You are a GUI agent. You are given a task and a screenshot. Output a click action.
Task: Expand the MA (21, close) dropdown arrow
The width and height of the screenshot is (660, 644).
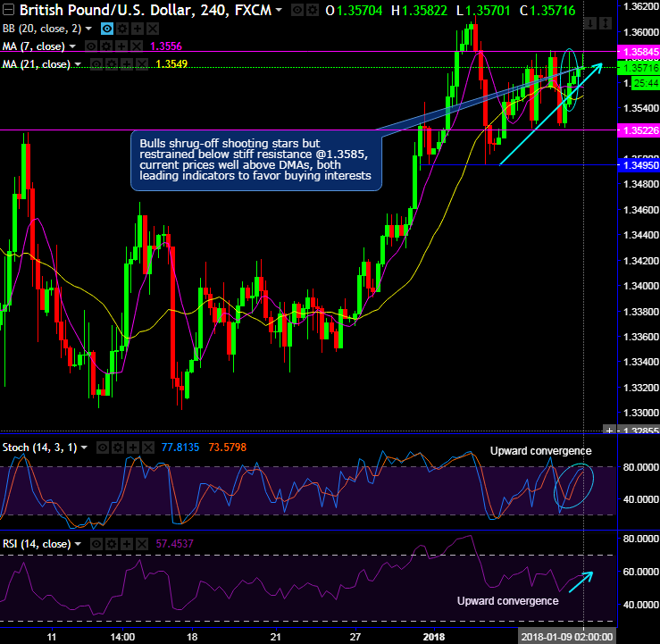coord(78,64)
